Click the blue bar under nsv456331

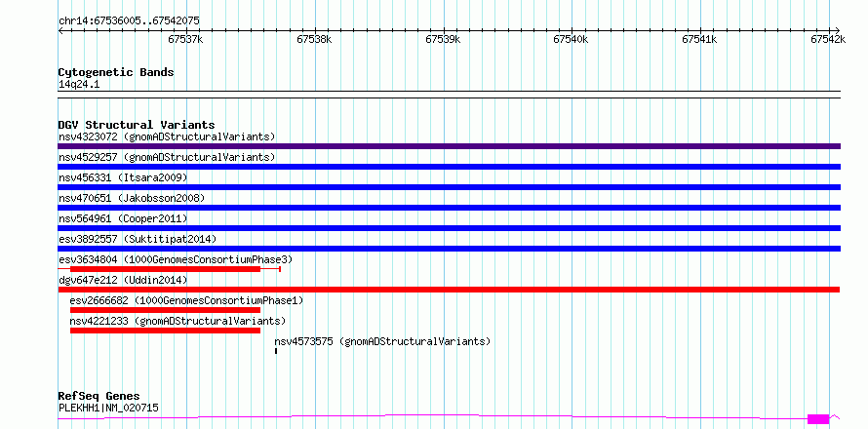[449, 187]
